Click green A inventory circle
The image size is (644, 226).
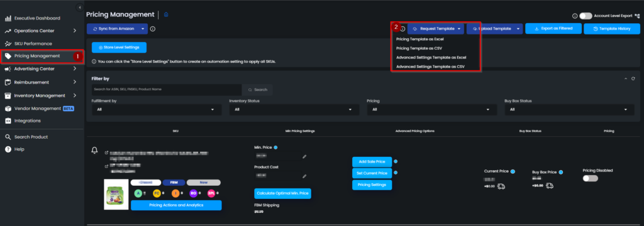(138, 193)
